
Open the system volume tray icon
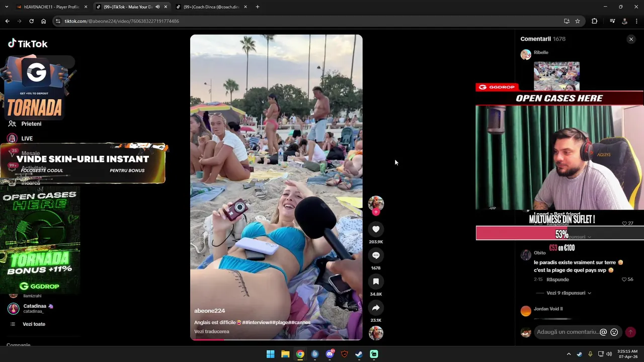[609, 354]
